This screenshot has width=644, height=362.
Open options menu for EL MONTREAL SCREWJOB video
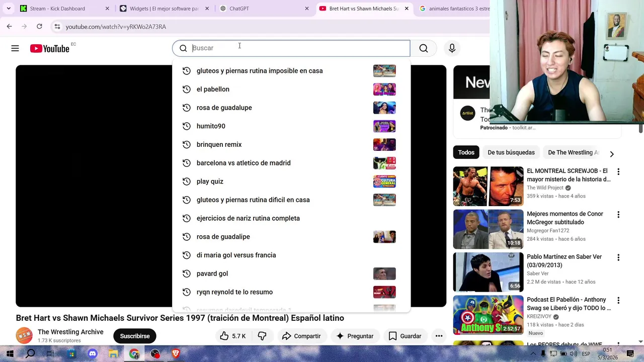point(618,171)
